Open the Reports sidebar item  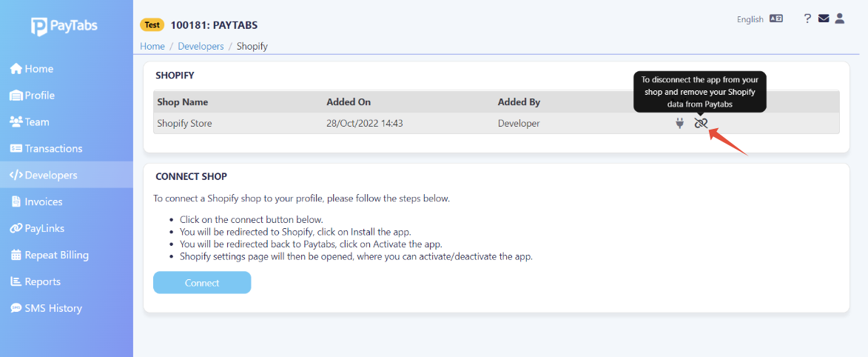click(x=67, y=281)
